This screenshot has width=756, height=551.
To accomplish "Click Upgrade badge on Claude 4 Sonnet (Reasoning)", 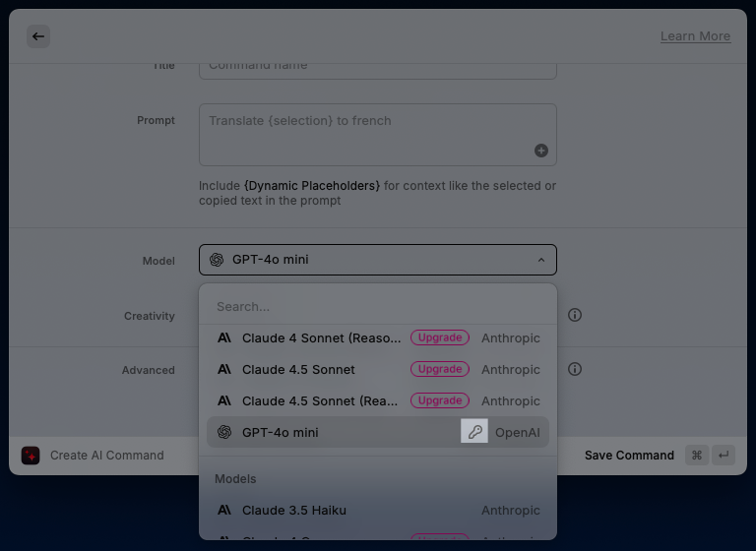I will (440, 337).
